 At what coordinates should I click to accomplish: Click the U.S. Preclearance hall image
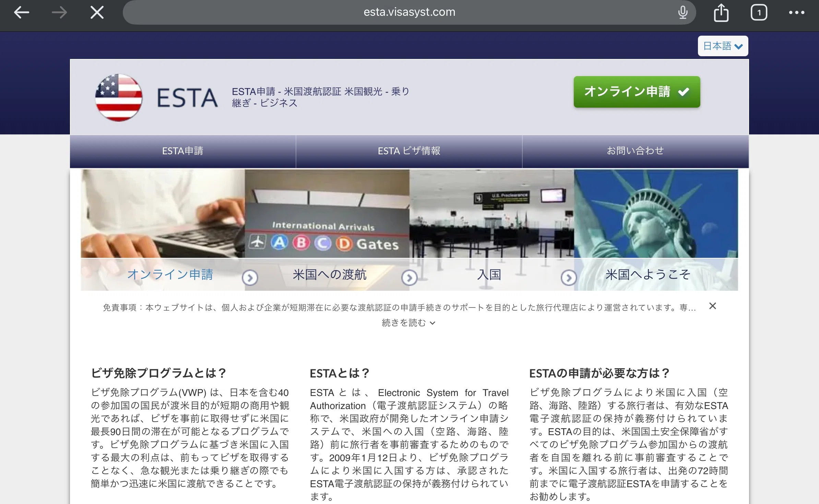(x=492, y=214)
